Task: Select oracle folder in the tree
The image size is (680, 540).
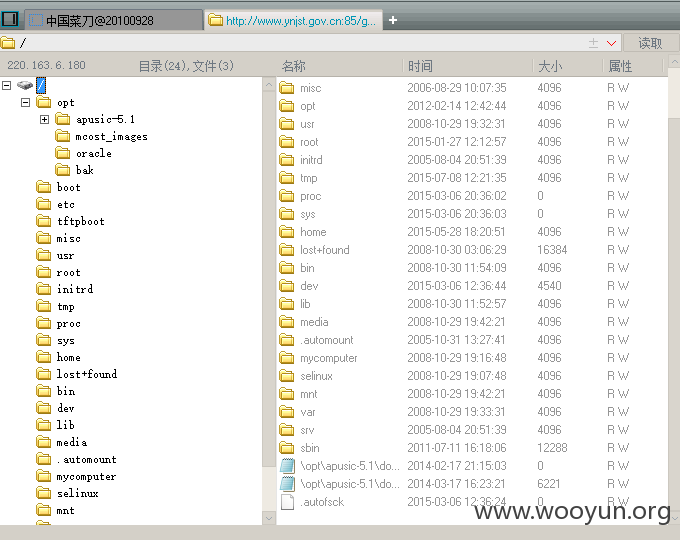Action: click(83, 154)
